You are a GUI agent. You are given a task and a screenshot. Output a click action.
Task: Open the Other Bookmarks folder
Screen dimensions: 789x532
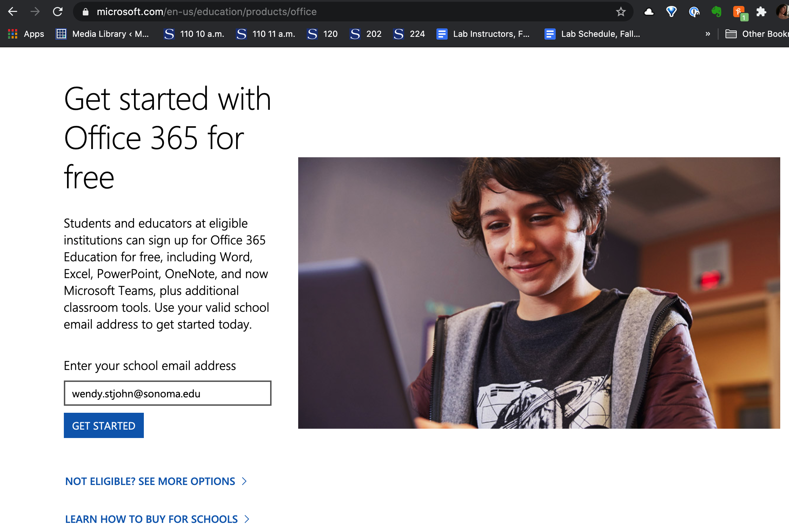tap(757, 34)
